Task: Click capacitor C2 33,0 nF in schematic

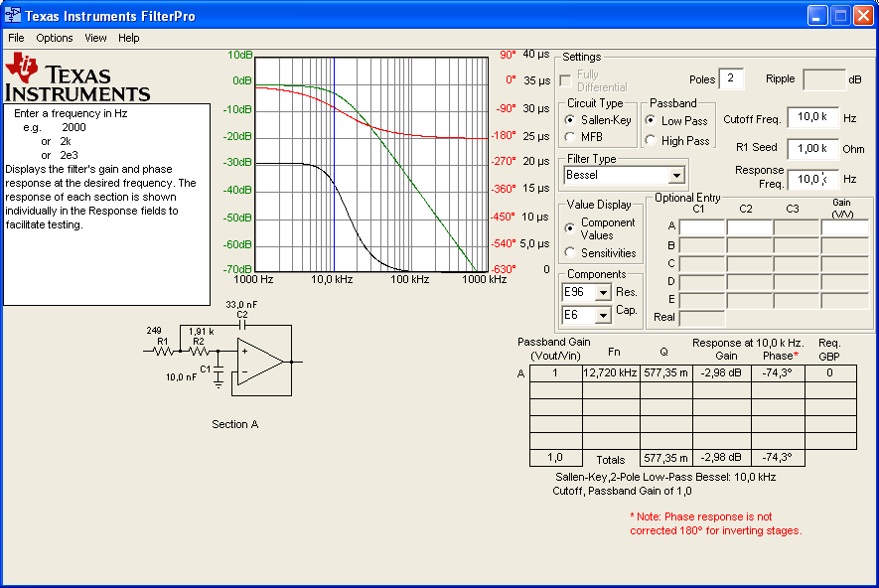Action: pos(242,325)
